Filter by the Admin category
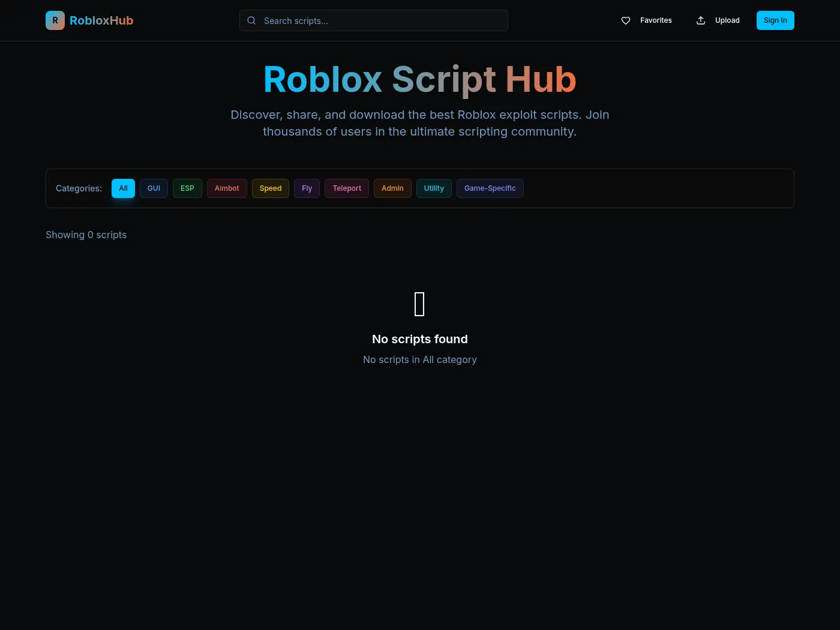The image size is (840, 630). 392,188
